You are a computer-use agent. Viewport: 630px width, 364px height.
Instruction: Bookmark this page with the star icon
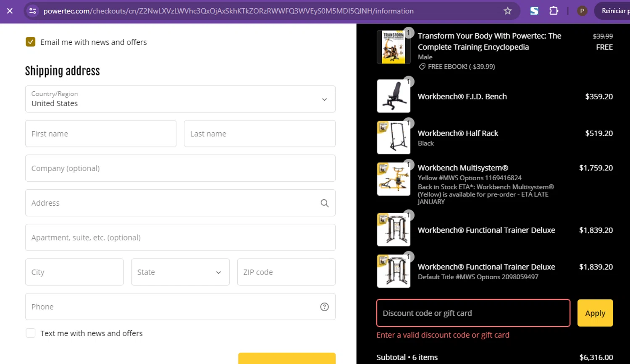pyautogui.click(x=507, y=11)
